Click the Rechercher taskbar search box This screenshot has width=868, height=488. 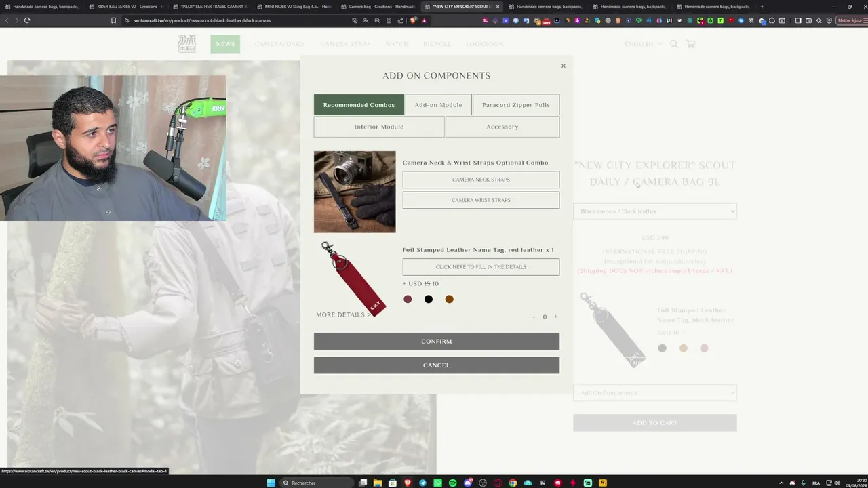tap(317, 483)
